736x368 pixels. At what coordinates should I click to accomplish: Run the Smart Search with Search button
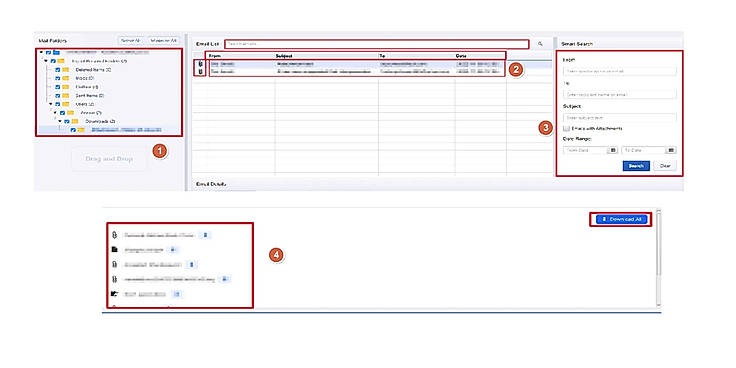point(636,166)
